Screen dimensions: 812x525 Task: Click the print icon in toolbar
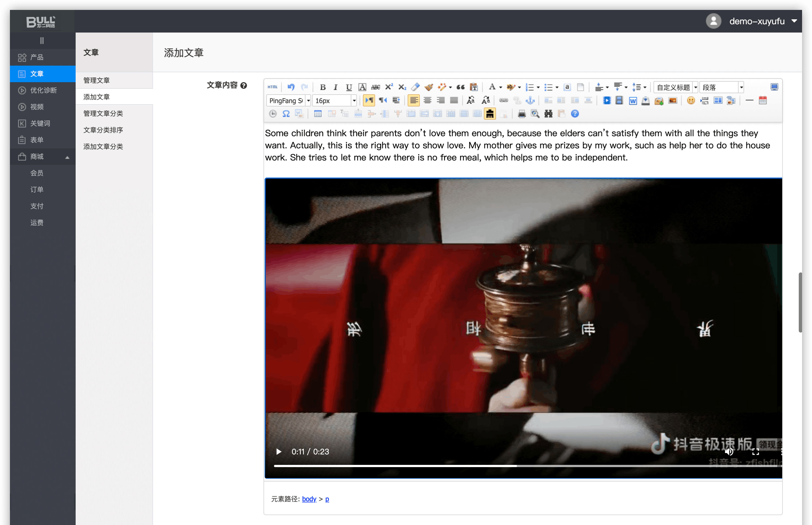click(x=522, y=114)
